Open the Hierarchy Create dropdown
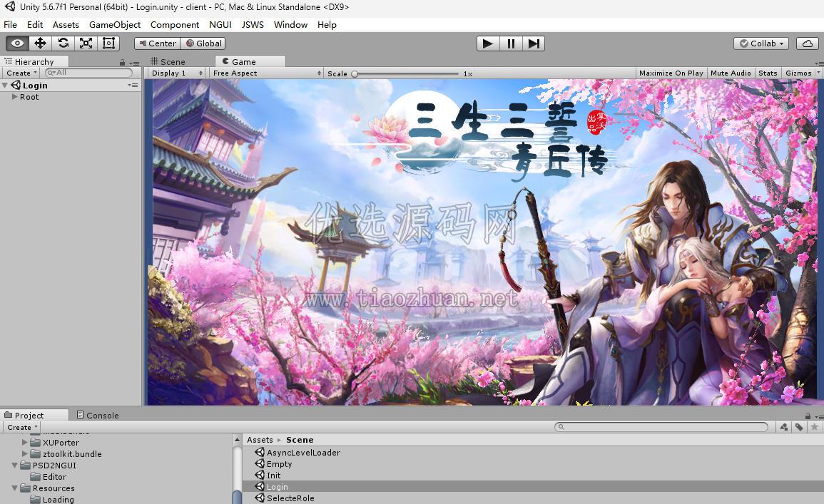824x504 pixels. (x=21, y=73)
